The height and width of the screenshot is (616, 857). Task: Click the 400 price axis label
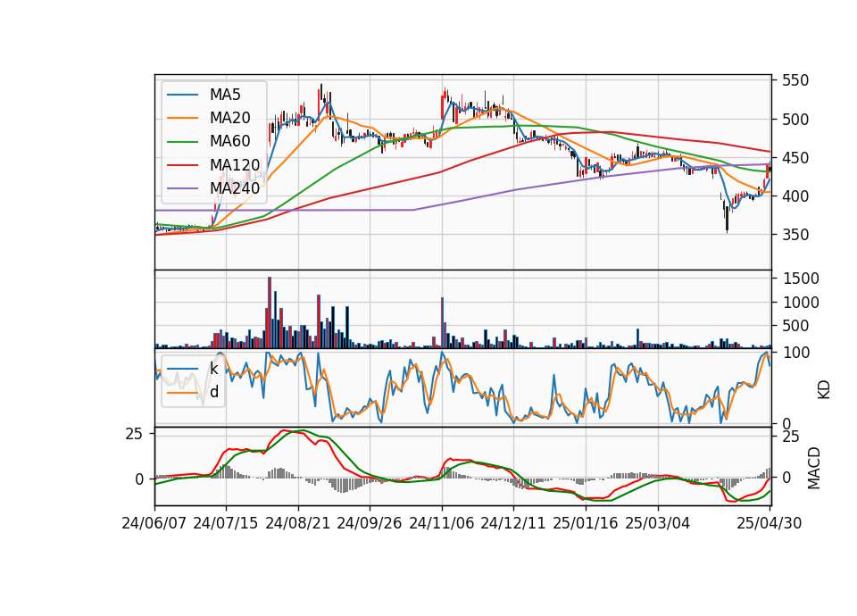click(795, 196)
